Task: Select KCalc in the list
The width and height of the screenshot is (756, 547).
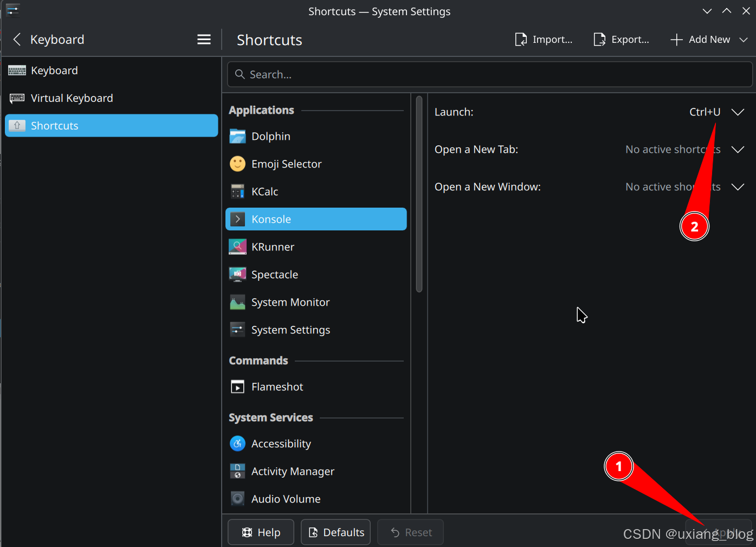Action: (316, 191)
